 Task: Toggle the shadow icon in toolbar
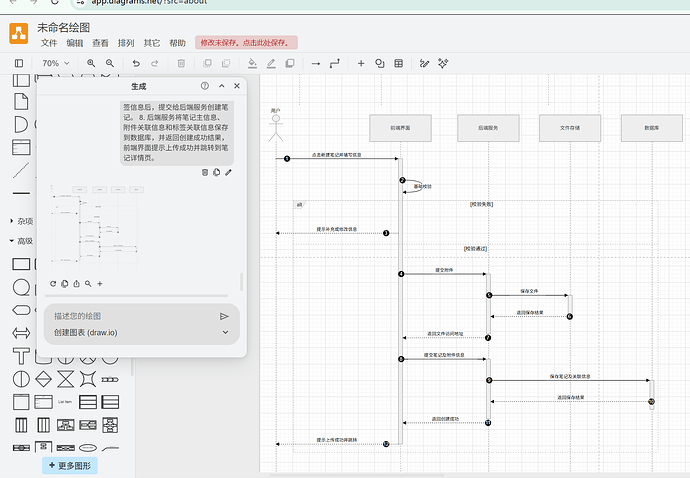(290, 63)
